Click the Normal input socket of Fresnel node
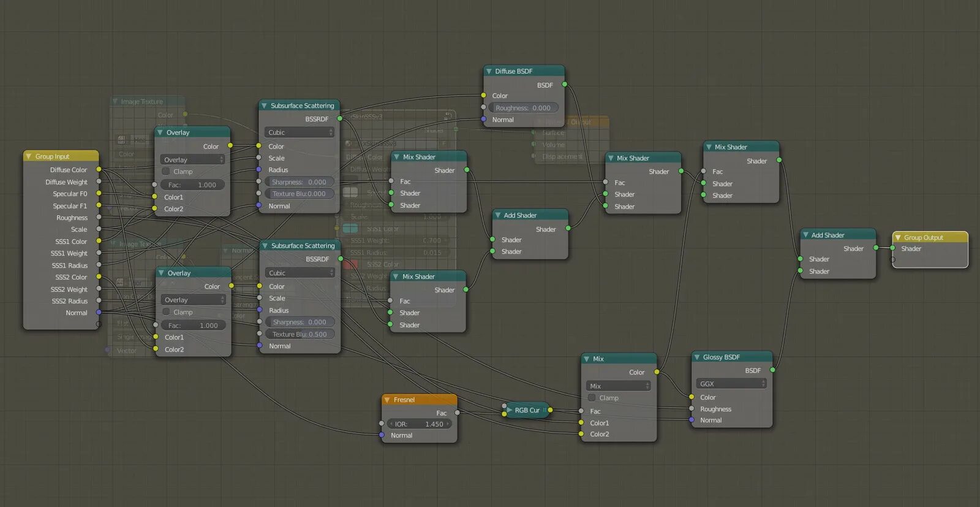 (x=382, y=435)
